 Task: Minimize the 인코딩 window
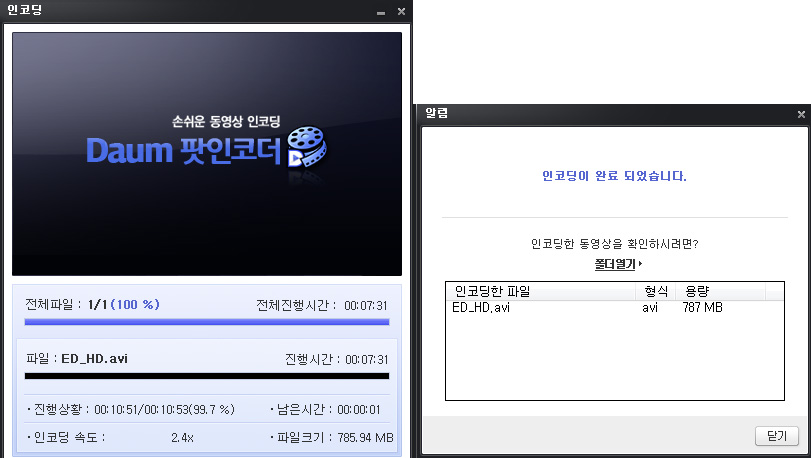tap(381, 12)
